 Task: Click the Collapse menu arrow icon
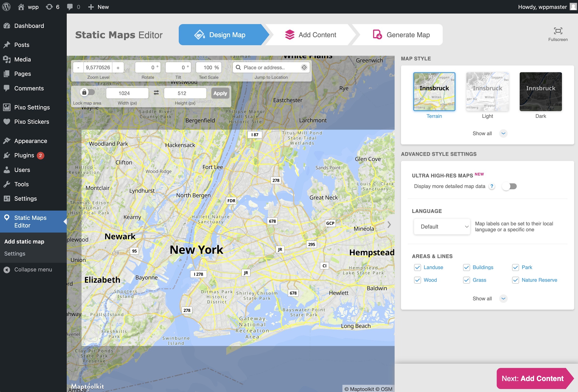pos(7,269)
